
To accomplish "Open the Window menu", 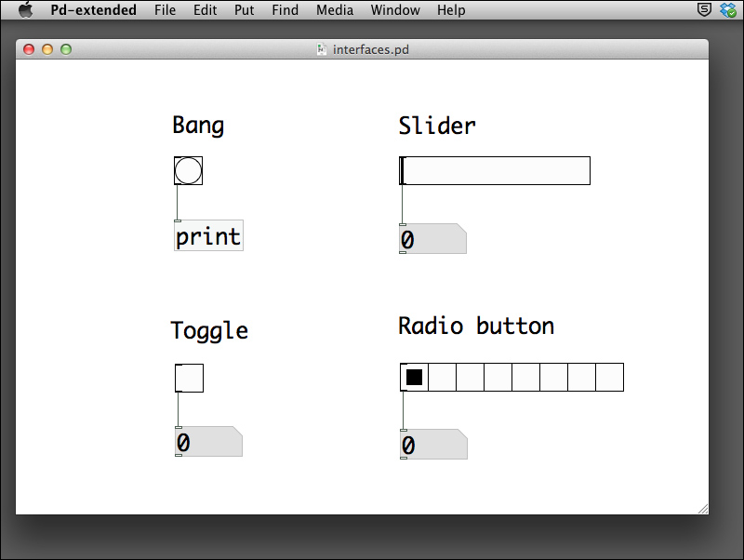I will pos(394,9).
